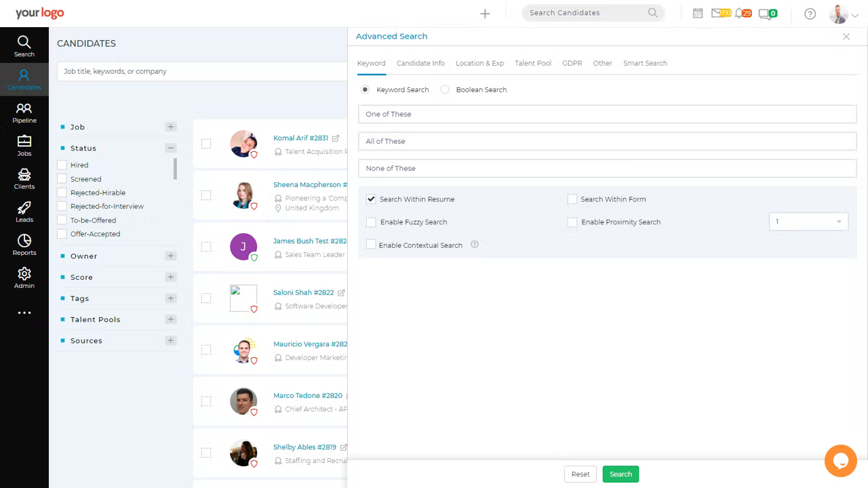
Task: Expand the Job filter section
Action: [170, 127]
